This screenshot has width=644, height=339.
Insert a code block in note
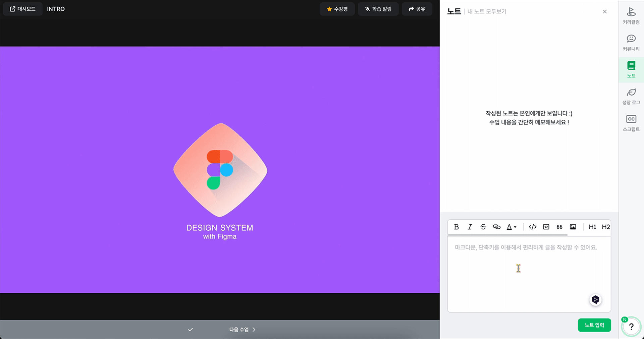click(546, 227)
